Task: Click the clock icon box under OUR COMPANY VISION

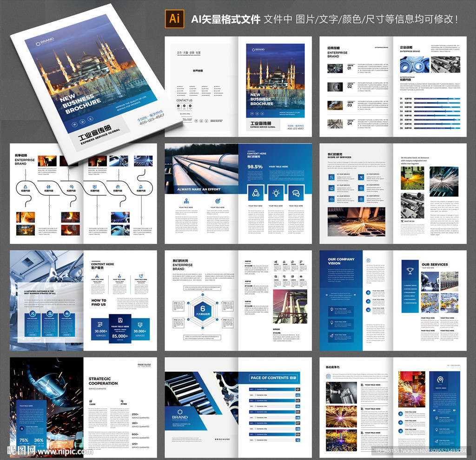Action: tap(342, 311)
